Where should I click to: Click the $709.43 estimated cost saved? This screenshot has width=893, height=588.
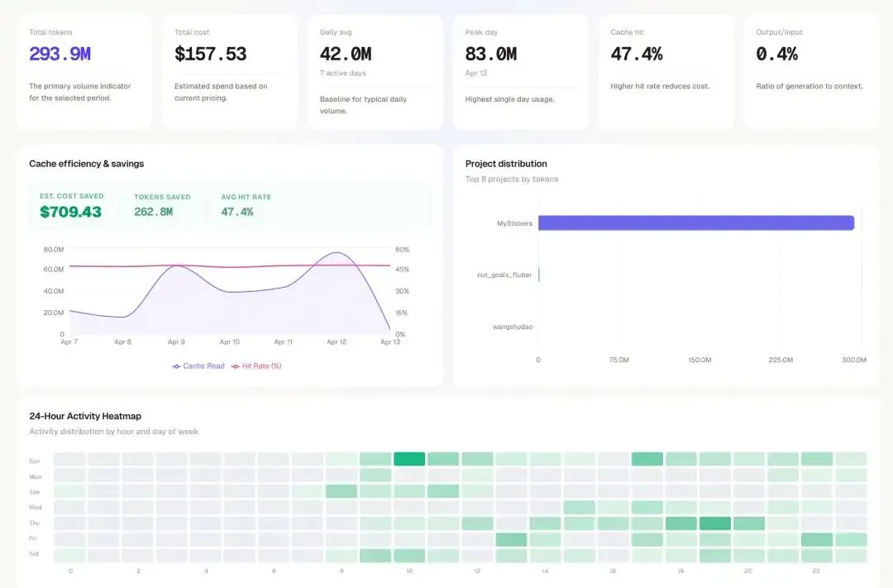pos(70,212)
